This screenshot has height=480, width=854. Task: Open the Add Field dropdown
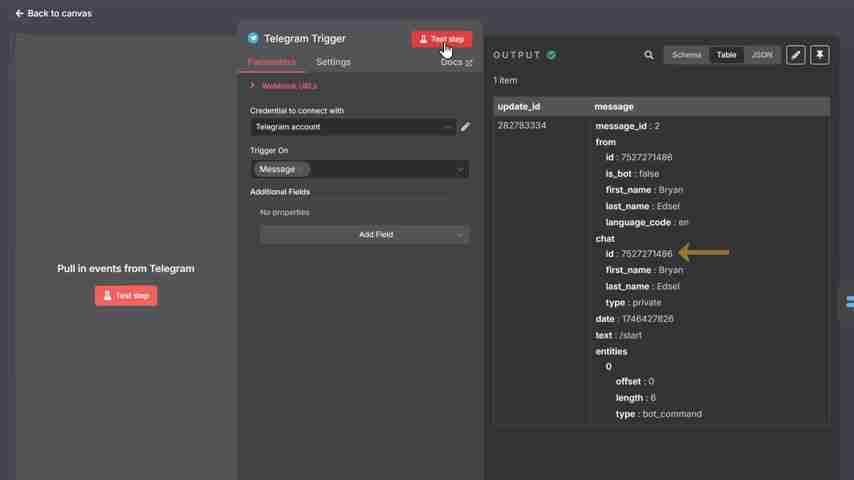pyautogui.click(x=364, y=235)
